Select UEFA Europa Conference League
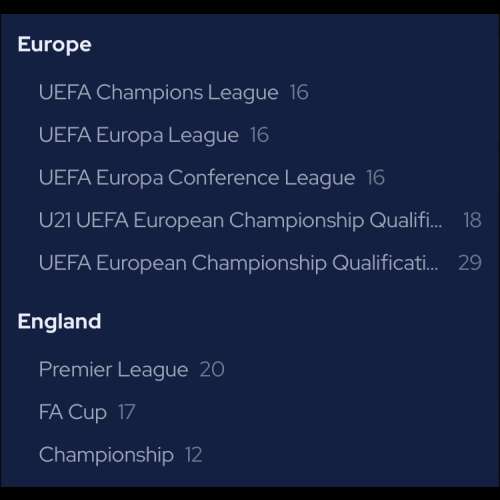500x500 pixels. click(197, 178)
